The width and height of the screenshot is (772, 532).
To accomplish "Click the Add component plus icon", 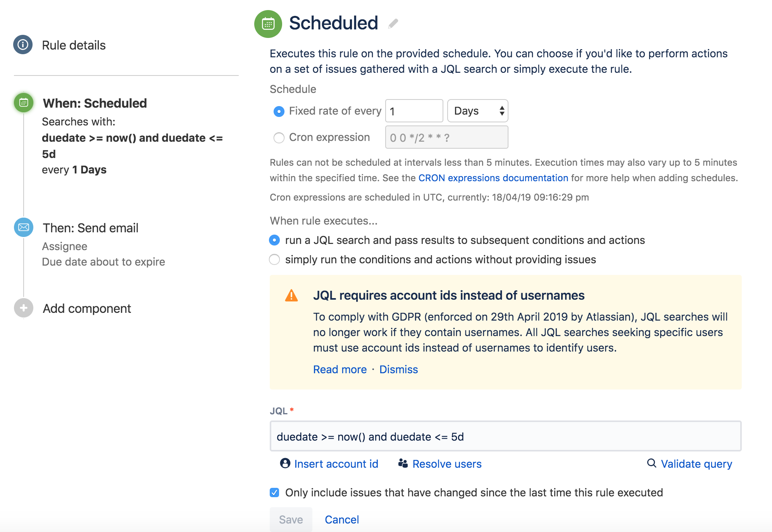I will pos(24,308).
